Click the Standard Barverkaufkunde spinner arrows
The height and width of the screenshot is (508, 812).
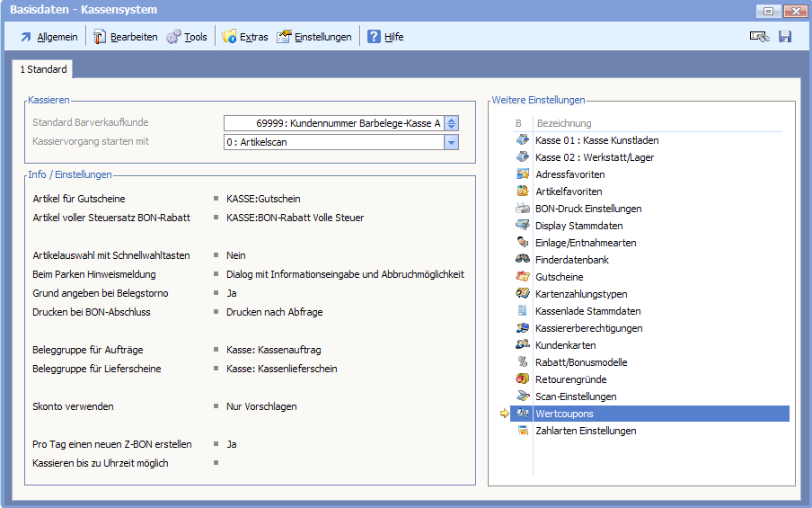tap(451, 123)
